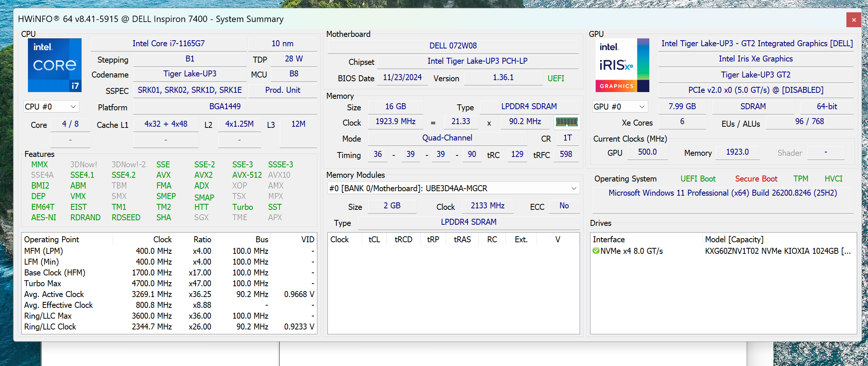Select the Intel Core i7-1165G7 CPU name
The image size is (868, 366).
pyautogui.click(x=169, y=44)
